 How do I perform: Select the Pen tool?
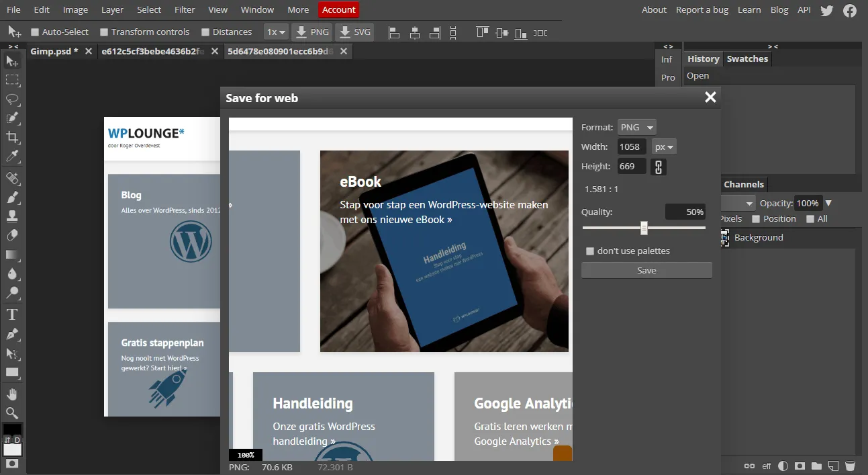point(12,334)
